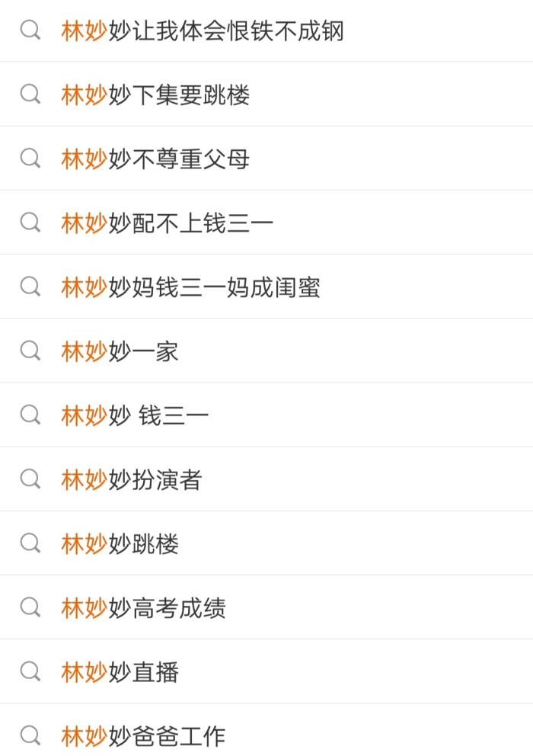Choose suggestion 林妙妙不尊重父母
Image resolution: width=533 pixels, height=756 pixels.
[155, 159]
